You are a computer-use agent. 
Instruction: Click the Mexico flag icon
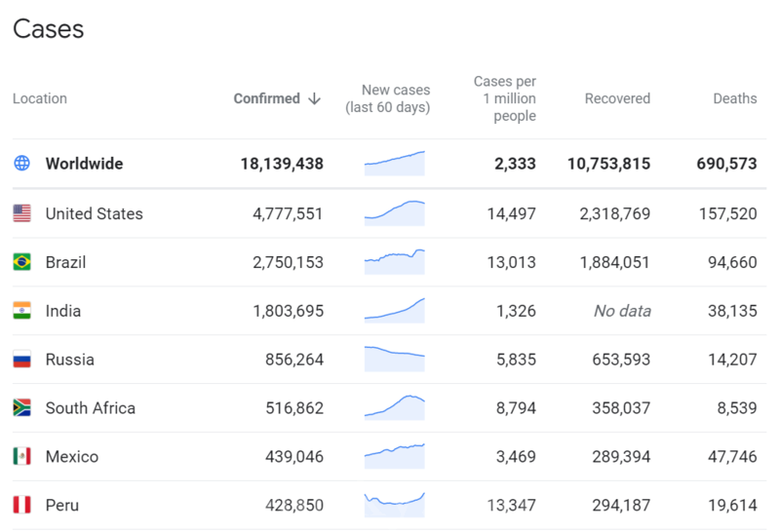(x=21, y=457)
